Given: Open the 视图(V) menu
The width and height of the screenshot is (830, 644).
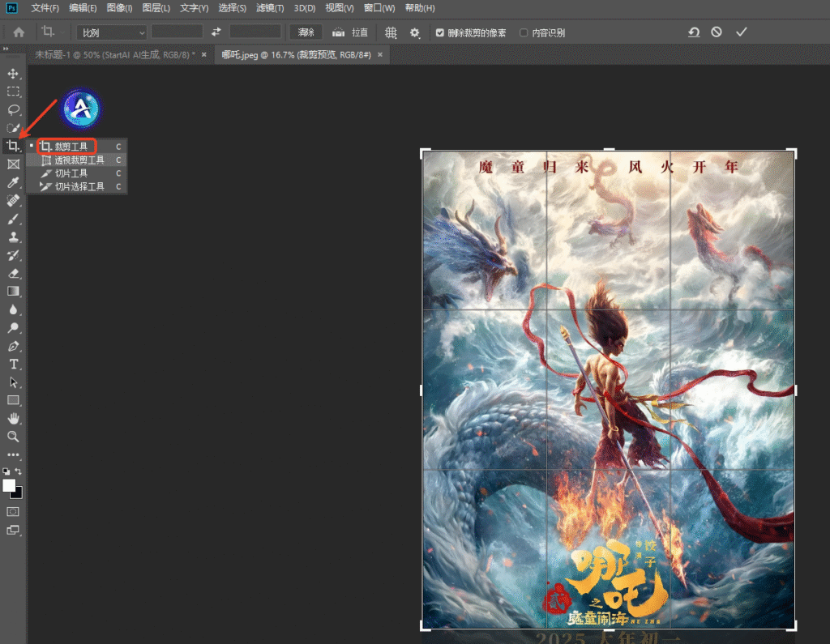Looking at the screenshot, I should coord(340,8).
